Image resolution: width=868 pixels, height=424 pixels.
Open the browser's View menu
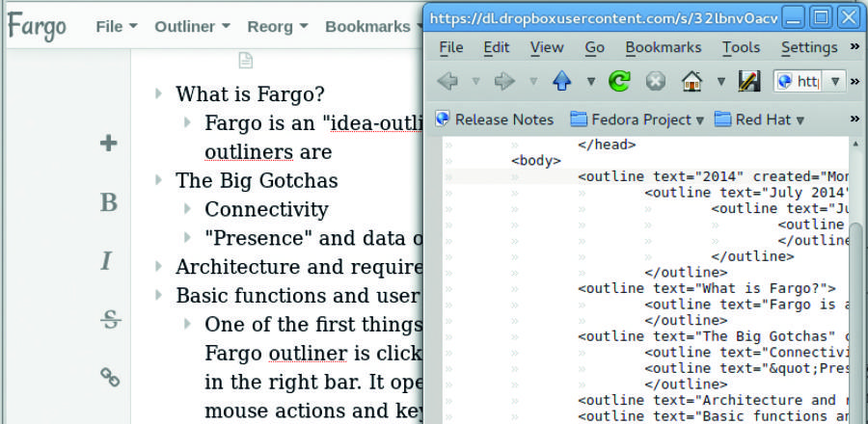tap(547, 47)
